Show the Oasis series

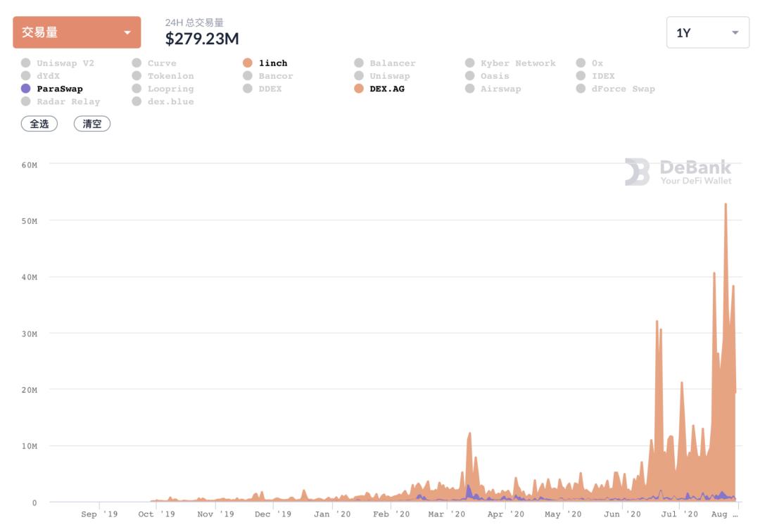(487, 75)
